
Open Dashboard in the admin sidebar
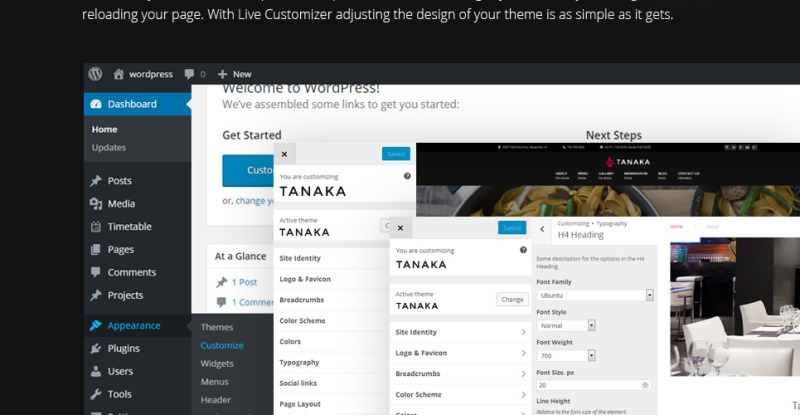pyautogui.click(x=138, y=104)
